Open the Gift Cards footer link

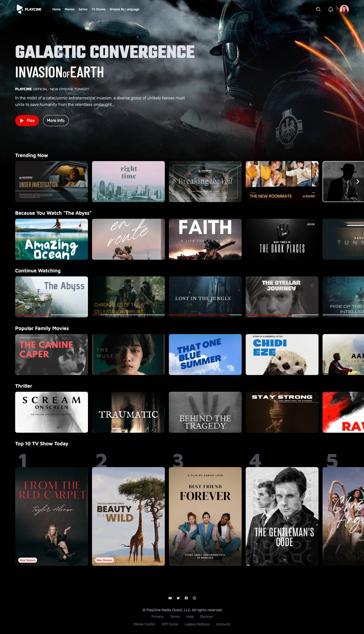click(170, 624)
